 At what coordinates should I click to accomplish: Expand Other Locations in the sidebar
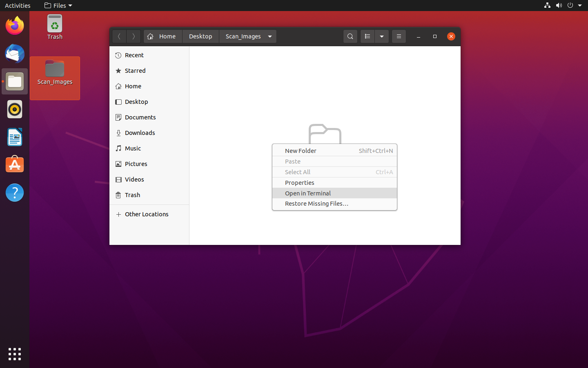(x=147, y=214)
